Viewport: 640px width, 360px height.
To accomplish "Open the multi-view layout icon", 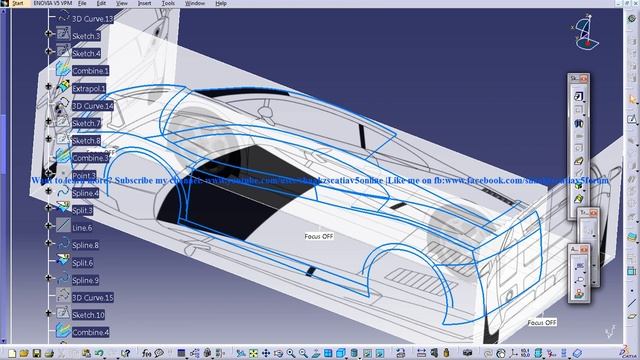I will 328,353.
